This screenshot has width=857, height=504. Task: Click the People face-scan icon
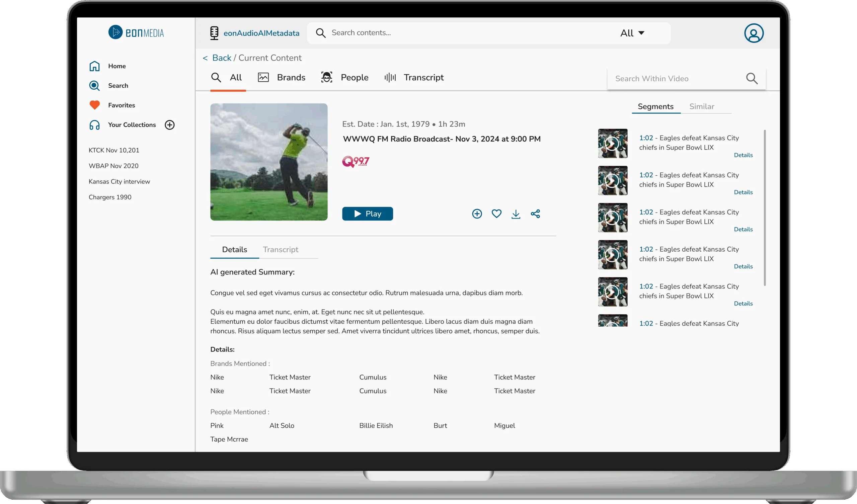coord(326,77)
